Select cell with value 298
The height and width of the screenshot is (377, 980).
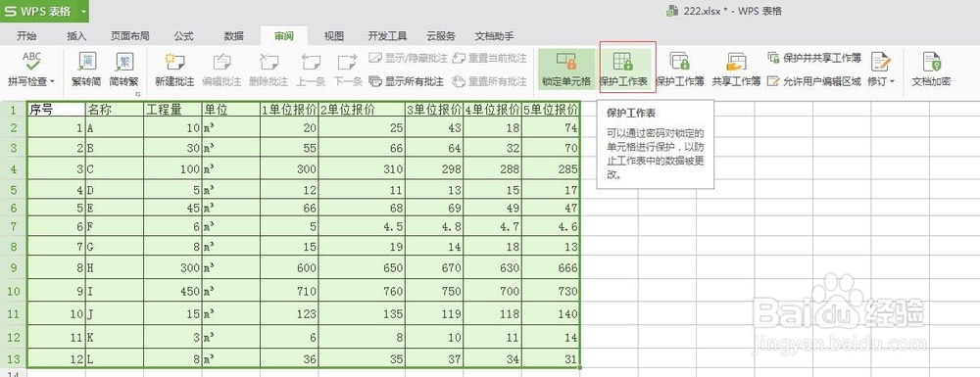click(434, 169)
